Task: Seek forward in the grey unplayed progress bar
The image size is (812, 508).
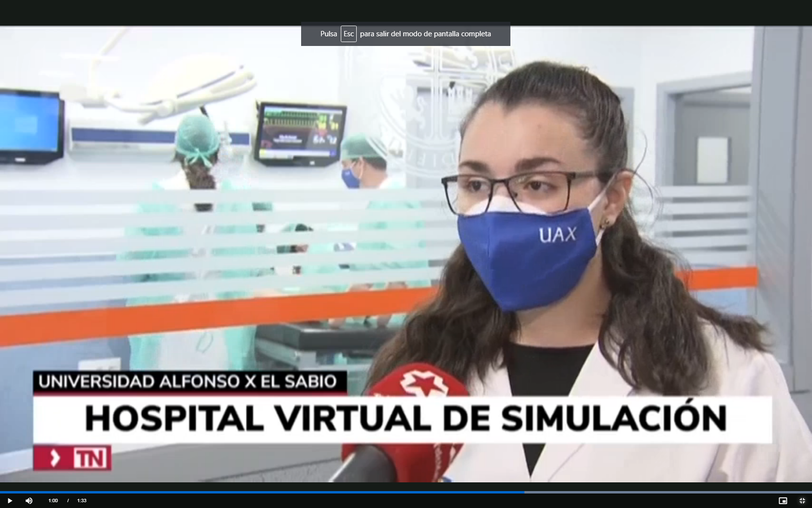Action: [667, 492]
